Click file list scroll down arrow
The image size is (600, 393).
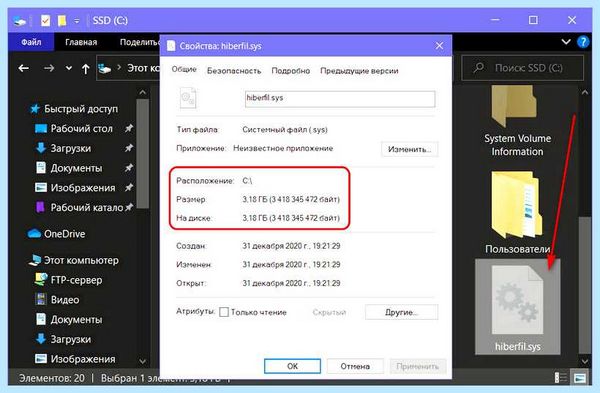coord(585,361)
